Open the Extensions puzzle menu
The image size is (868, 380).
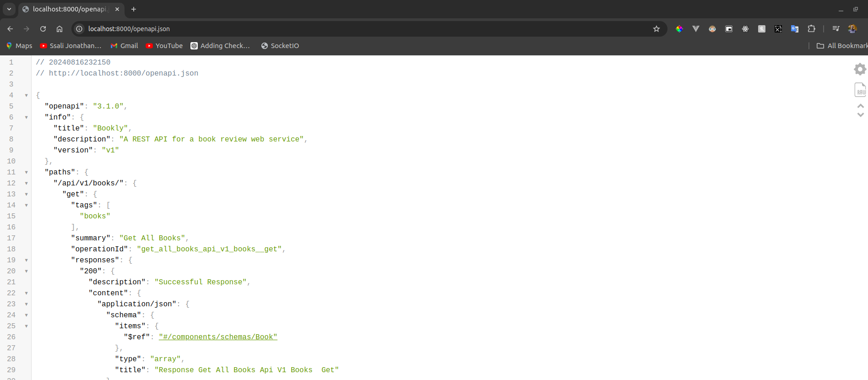[x=811, y=29]
